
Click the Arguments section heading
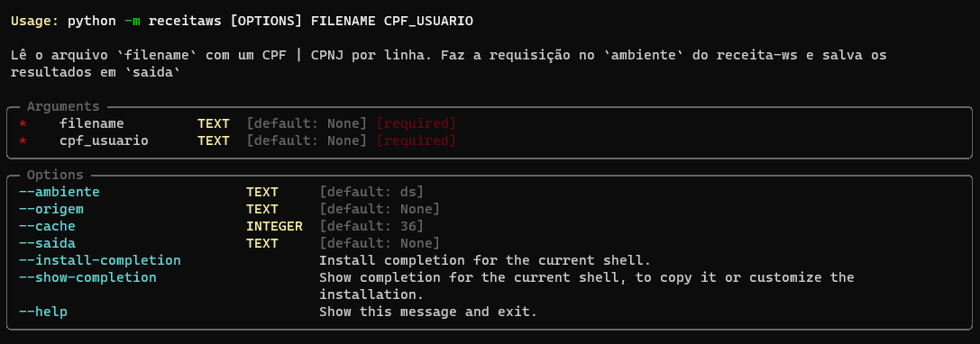[63, 106]
